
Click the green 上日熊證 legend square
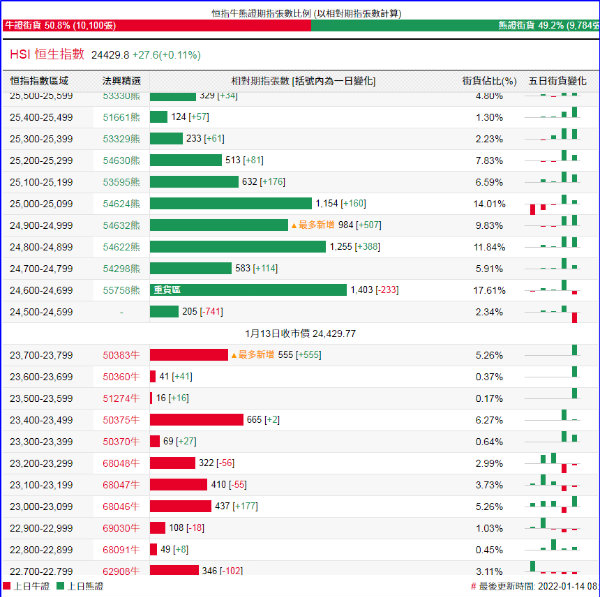[x=60, y=586]
